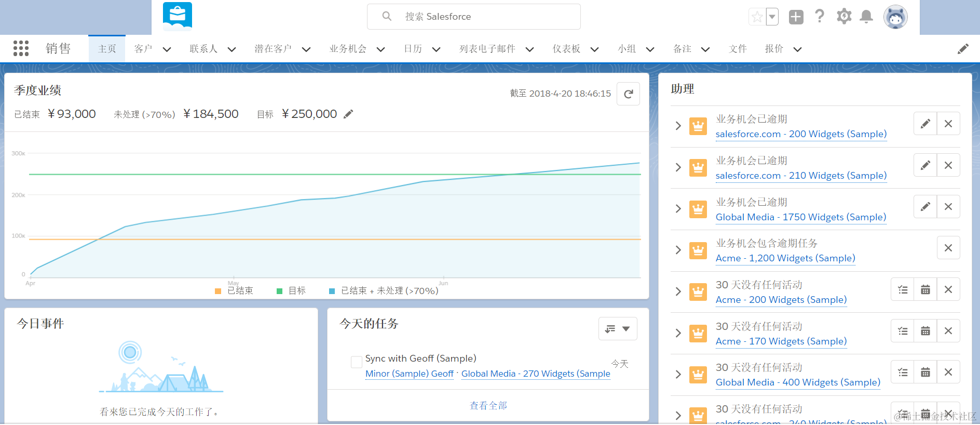
Task: Dismiss Global Media 1750 Widgets assistant item
Action: (x=948, y=207)
